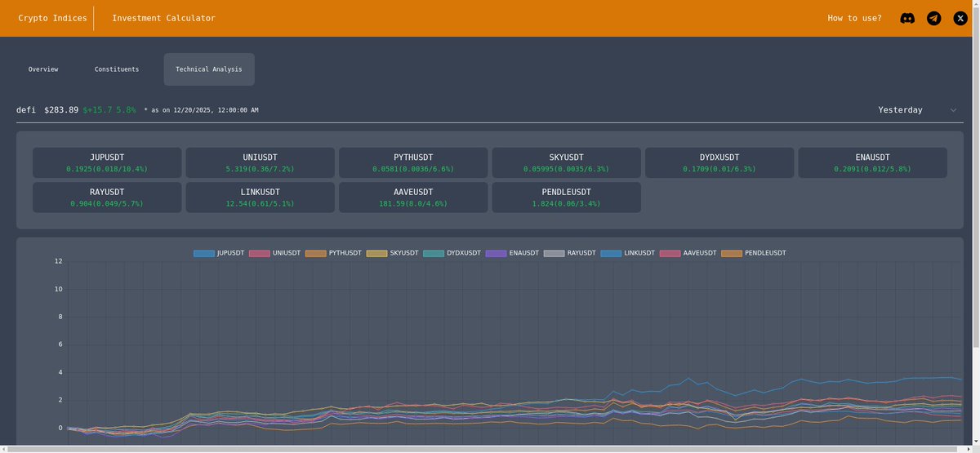Open the LINKUSDT card
Screen dimensions: 980x453
pyautogui.click(x=261, y=198)
